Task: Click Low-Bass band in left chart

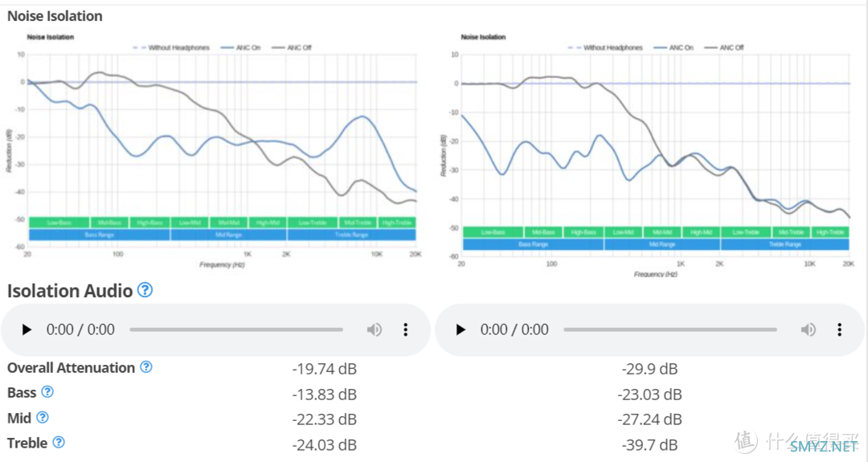Action: [x=59, y=223]
